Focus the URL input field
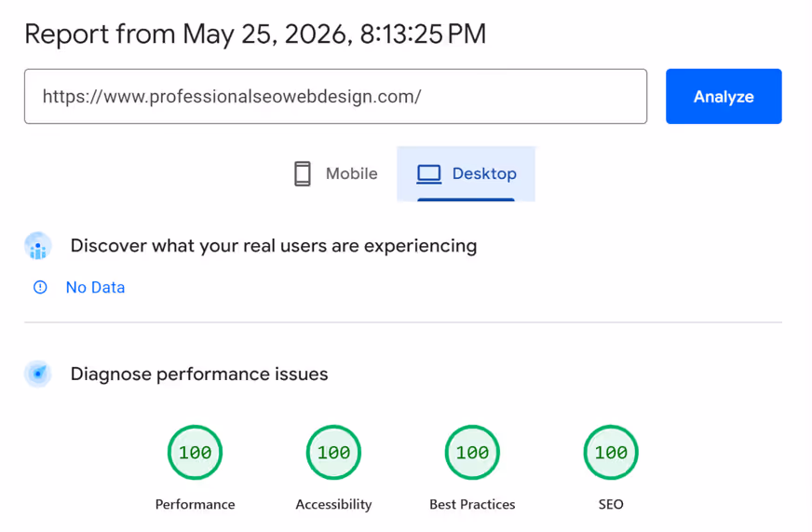 click(x=335, y=96)
